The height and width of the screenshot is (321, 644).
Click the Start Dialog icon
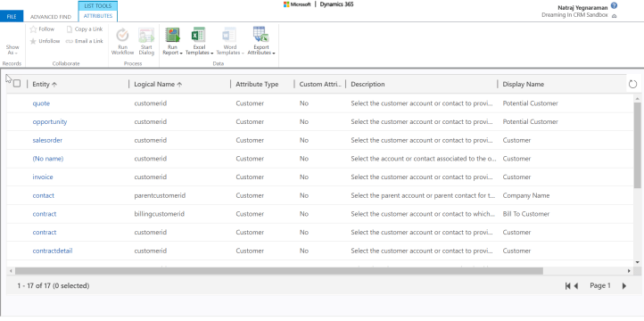[146, 36]
